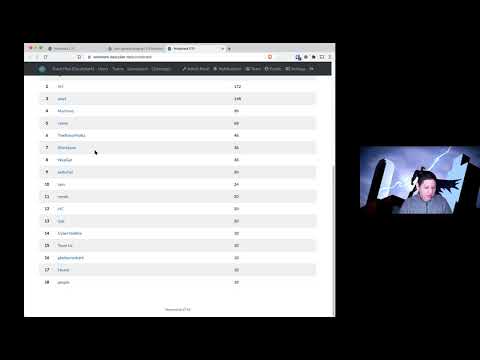Select the score value in rank 2 row
Image resolution: width=480 pixels, height=360 pixels.
[x=237, y=87]
